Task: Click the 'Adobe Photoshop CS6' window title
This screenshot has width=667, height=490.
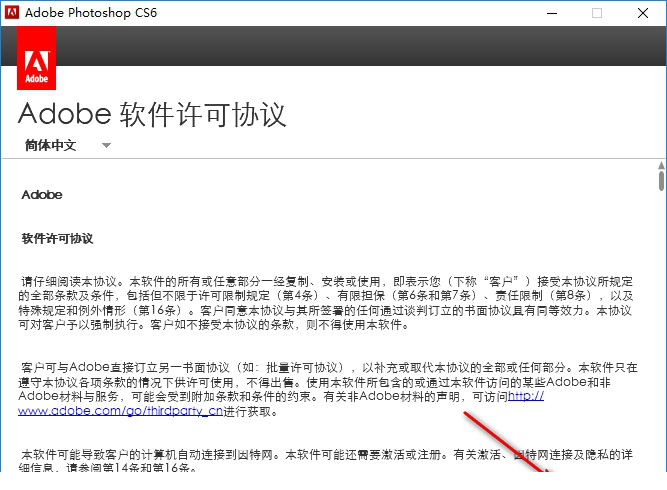Action: [91, 13]
